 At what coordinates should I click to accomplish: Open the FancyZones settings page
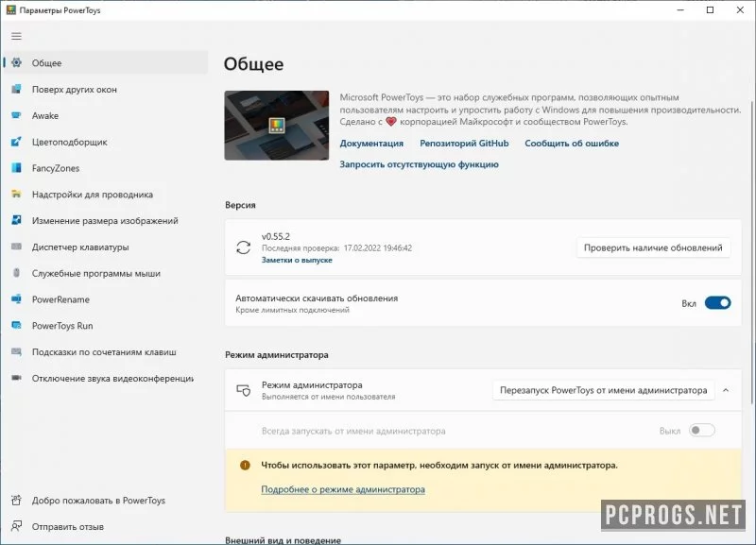(105, 168)
